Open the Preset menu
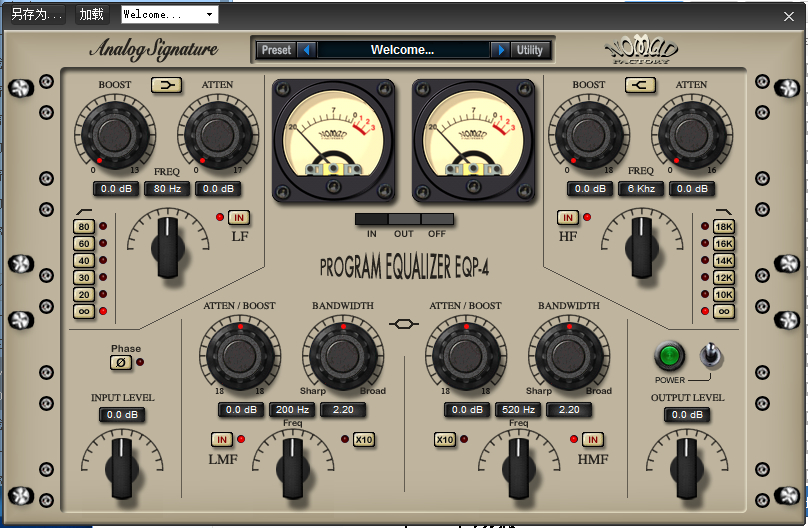The height and width of the screenshot is (528, 808). [276, 50]
